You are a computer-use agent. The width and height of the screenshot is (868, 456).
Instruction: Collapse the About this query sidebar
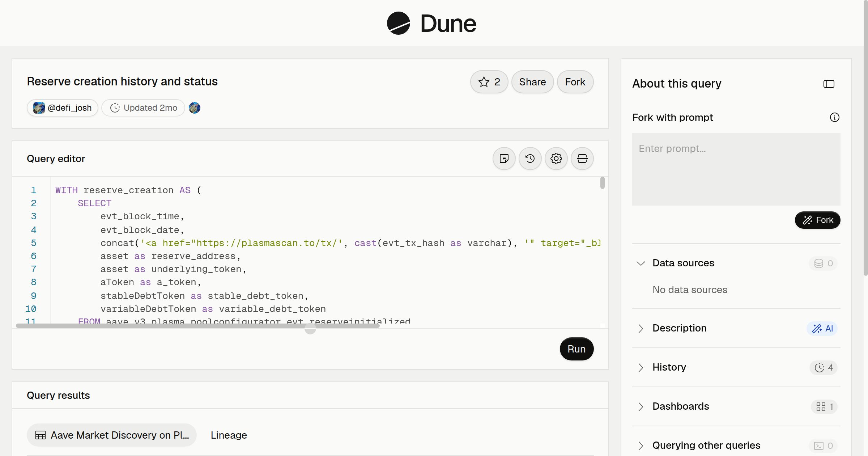(x=829, y=84)
